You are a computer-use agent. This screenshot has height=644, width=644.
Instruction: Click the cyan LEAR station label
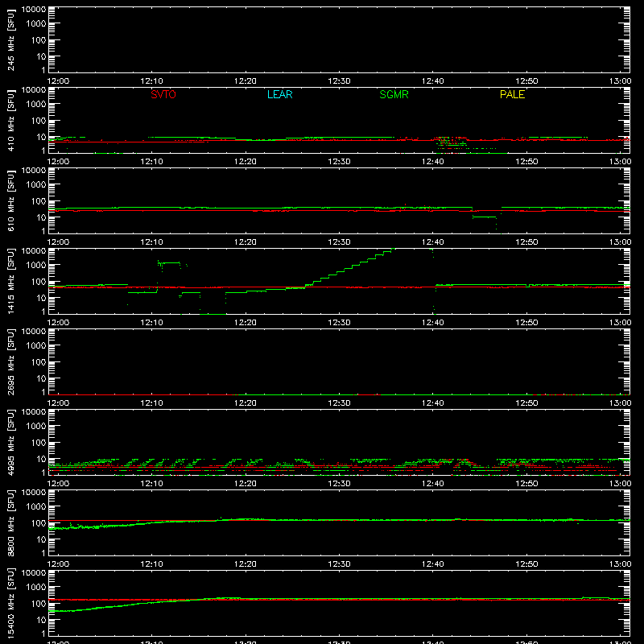279,94
